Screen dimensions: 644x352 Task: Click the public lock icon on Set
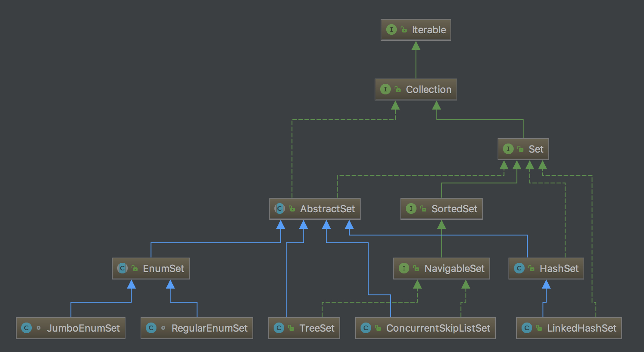[x=520, y=149]
